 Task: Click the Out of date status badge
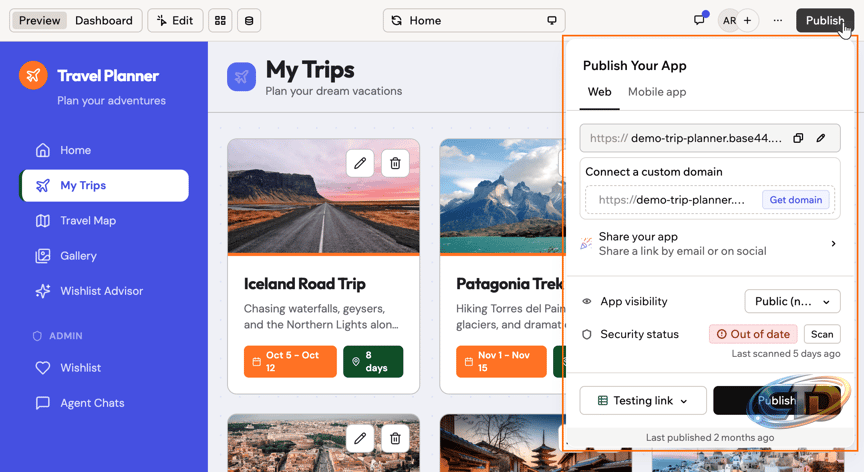pos(753,334)
